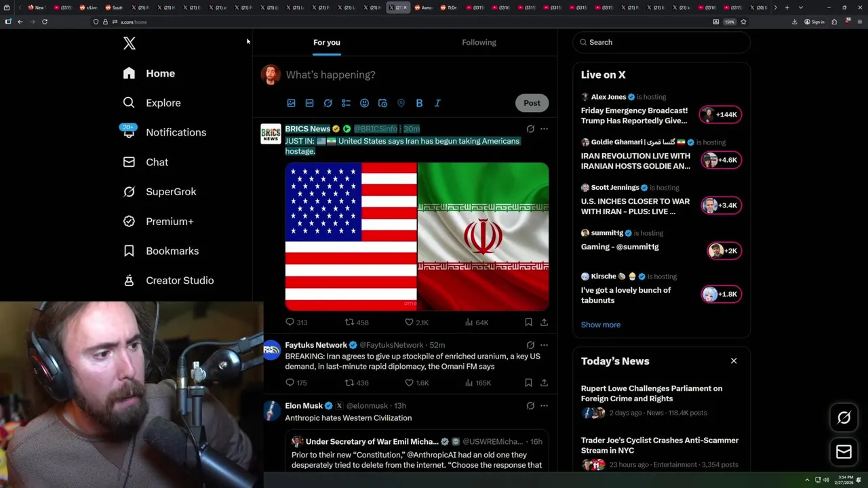Open Elon Musk profile name
This screenshot has height=488, width=868.
click(x=304, y=406)
